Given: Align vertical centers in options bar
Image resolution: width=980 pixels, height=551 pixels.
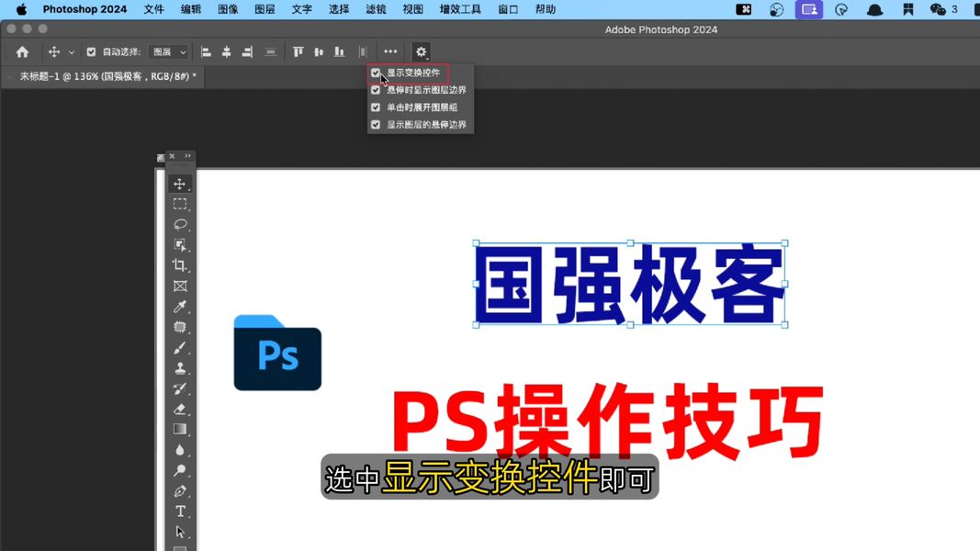Looking at the screenshot, I should point(319,51).
